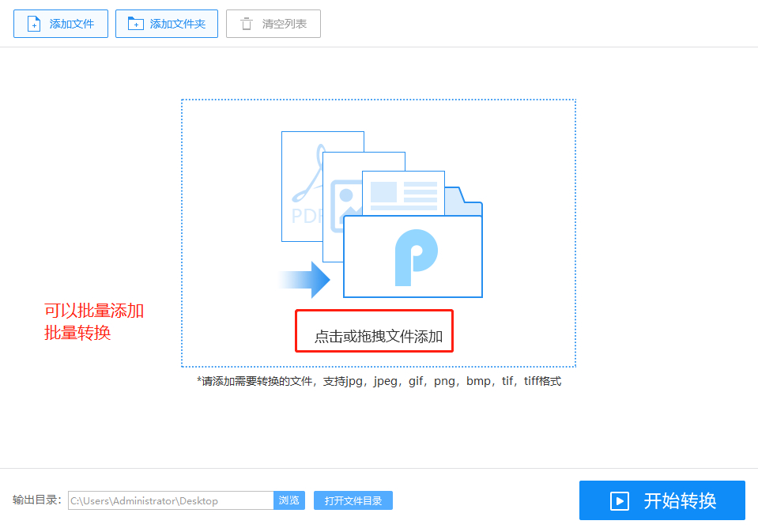Screen dimensions: 758x532
Task: Click the play icon on 开始转换
Action: pos(619,501)
